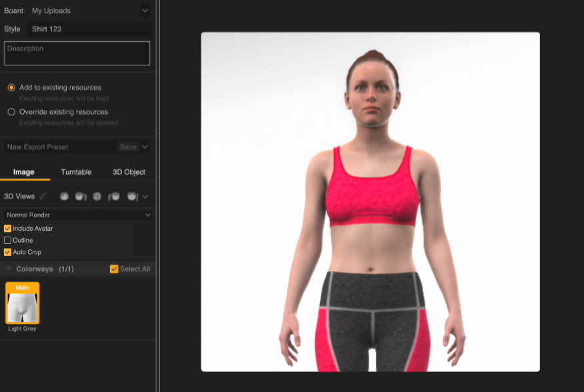
Task: Collapse the Colorways section arrow
Action: coord(9,269)
